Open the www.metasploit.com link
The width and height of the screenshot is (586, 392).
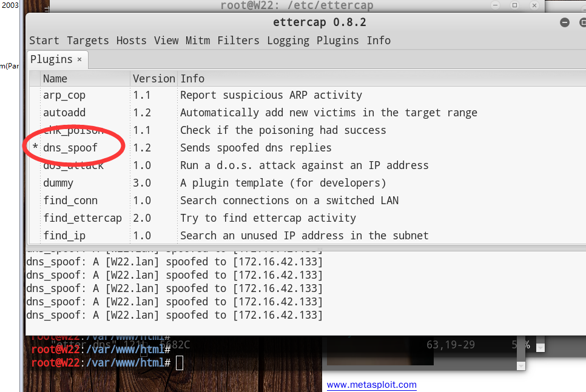click(x=371, y=385)
